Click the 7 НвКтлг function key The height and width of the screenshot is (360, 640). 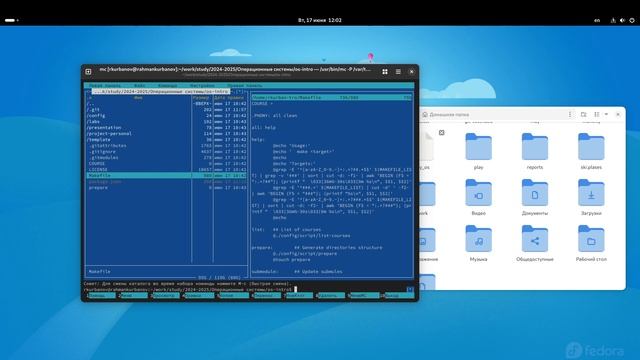pos(299,295)
